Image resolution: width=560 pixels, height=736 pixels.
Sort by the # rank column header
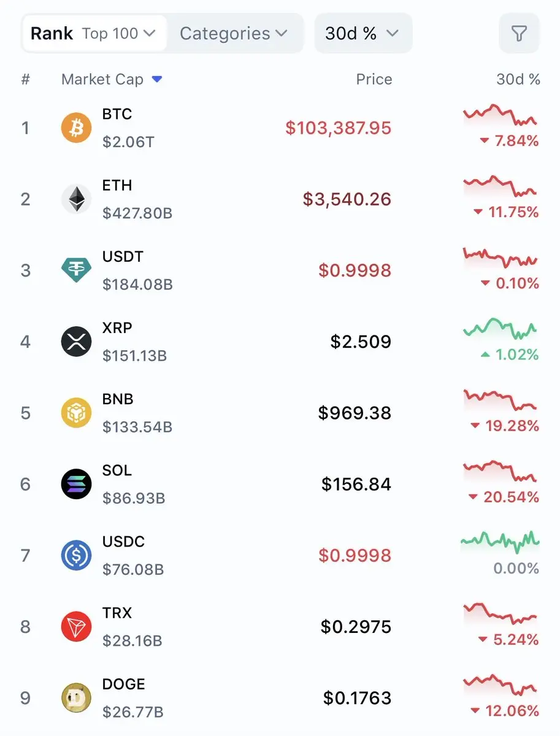point(25,79)
